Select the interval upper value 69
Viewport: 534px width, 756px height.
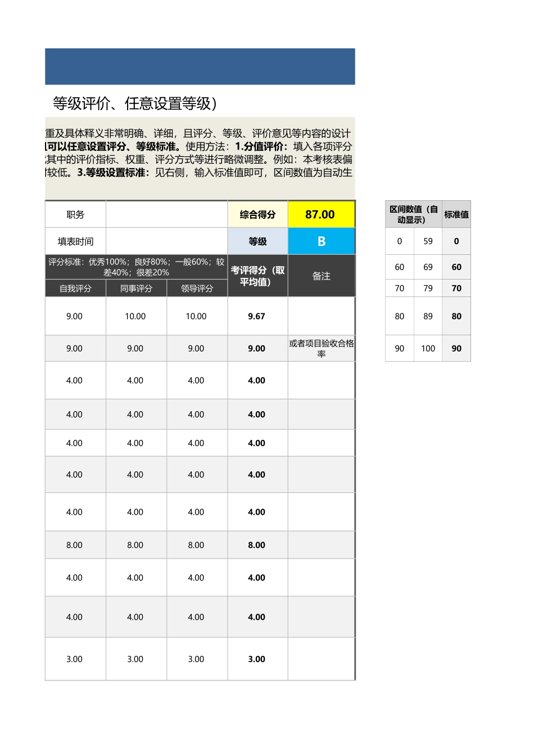coord(428,267)
